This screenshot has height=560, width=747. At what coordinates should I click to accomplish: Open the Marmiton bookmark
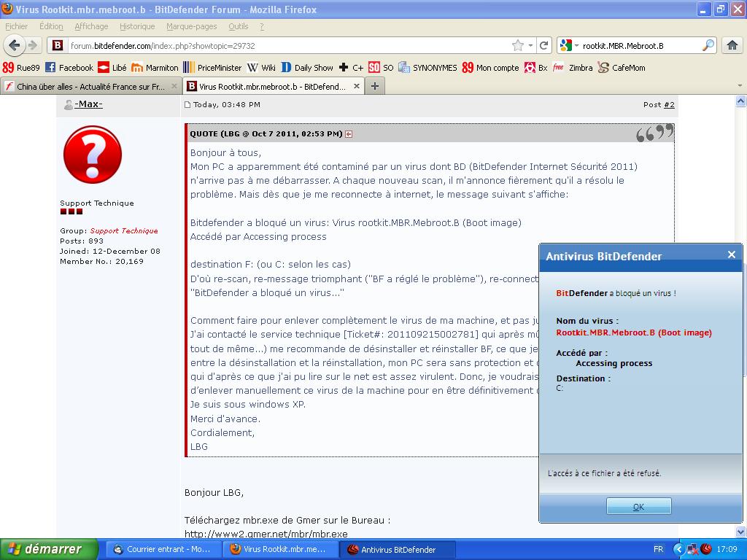(x=155, y=68)
